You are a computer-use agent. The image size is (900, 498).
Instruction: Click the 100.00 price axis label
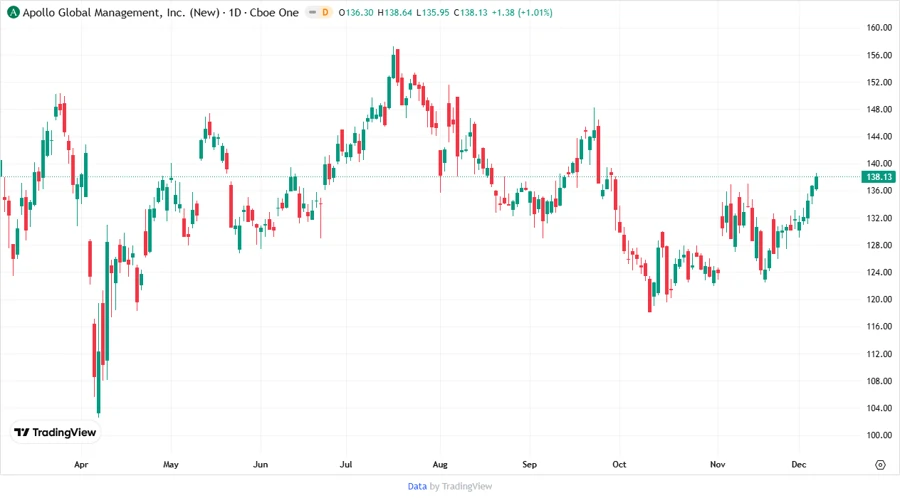[879, 435]
